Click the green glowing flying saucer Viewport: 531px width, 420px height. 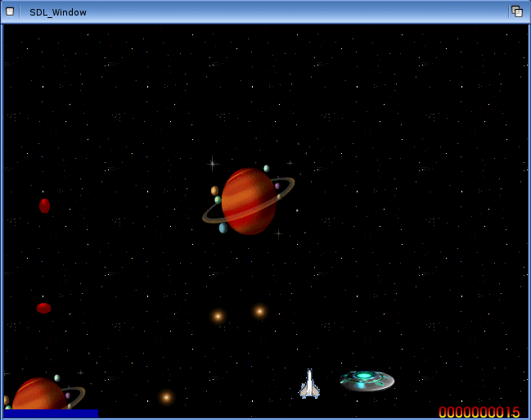point(367,380)
